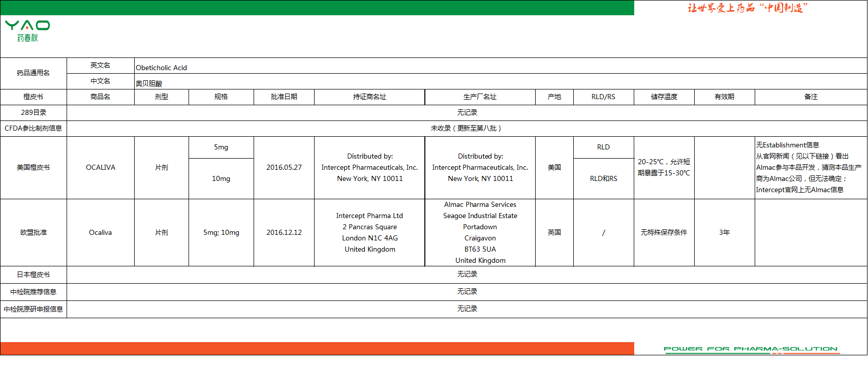Select the 无特殊保存条件 storage cell

tap(664, 233)
